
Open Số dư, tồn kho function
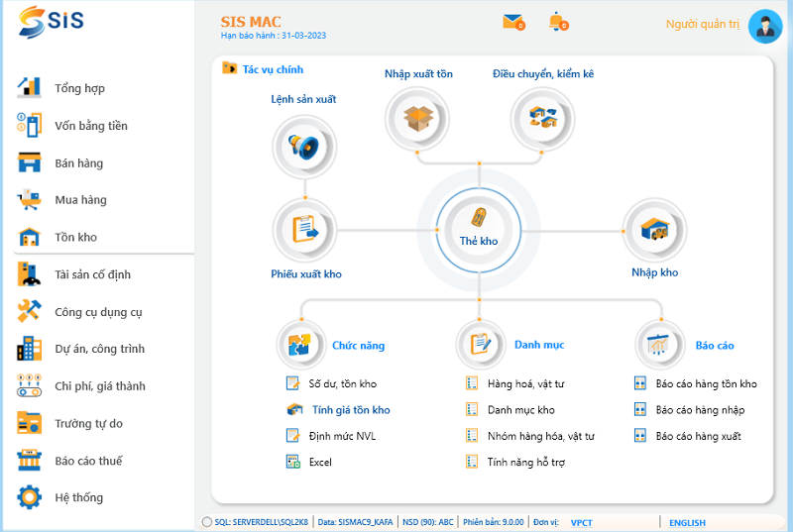pos(342,383)
